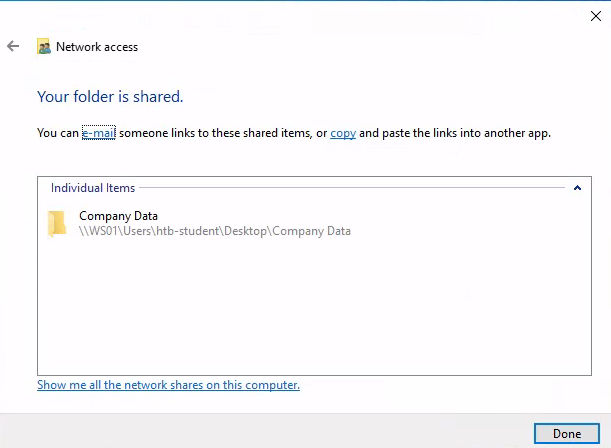Click the 'Your folder is shared.' heading

pyautogui.click(x=110, y=97)
